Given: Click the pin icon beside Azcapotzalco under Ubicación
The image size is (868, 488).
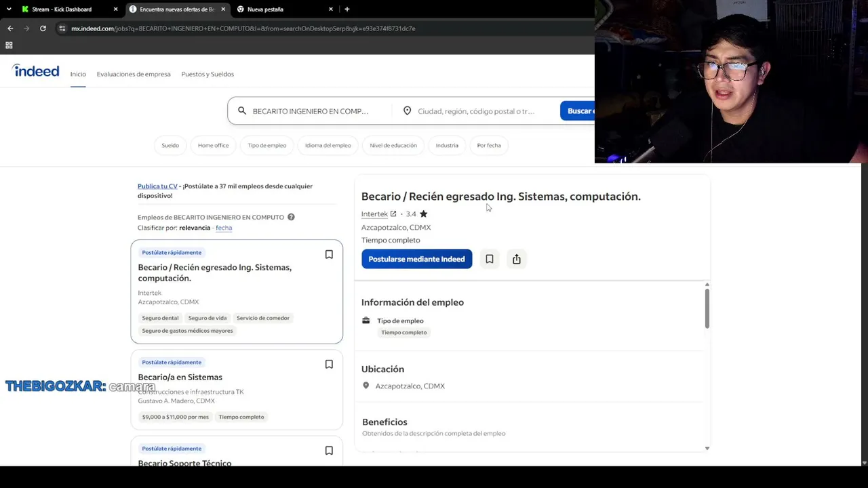Looking at the screenshot, I should point(366,386).
